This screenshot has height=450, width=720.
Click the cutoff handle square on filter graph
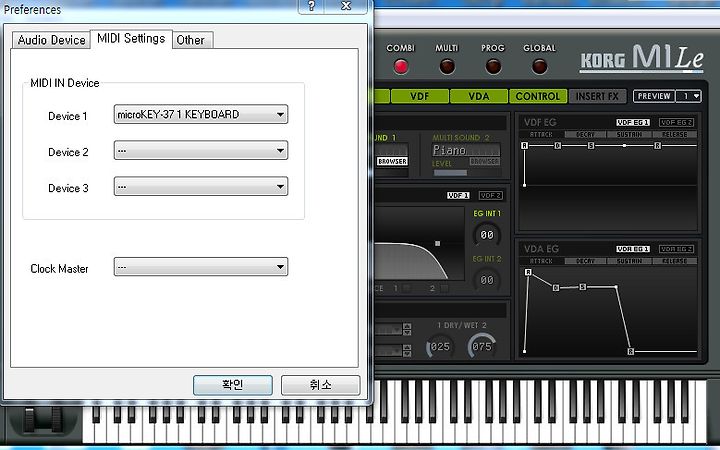coord(438,243)
